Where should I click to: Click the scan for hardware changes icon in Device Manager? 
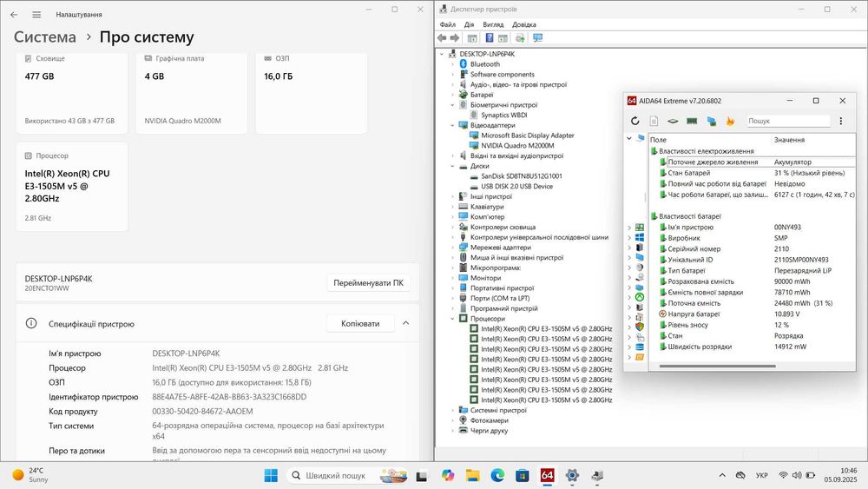pyautogui.click(x=520, y=37)
